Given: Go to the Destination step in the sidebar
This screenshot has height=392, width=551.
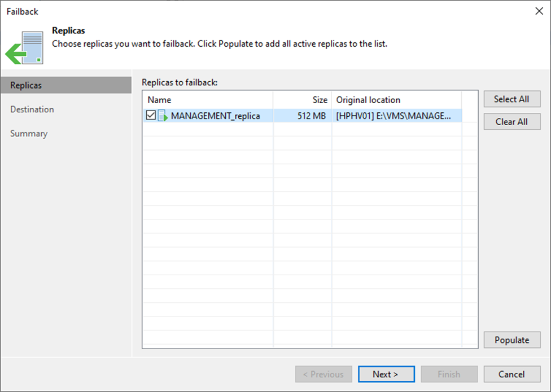Looking at the screenshot, I should tap(32, 109).
